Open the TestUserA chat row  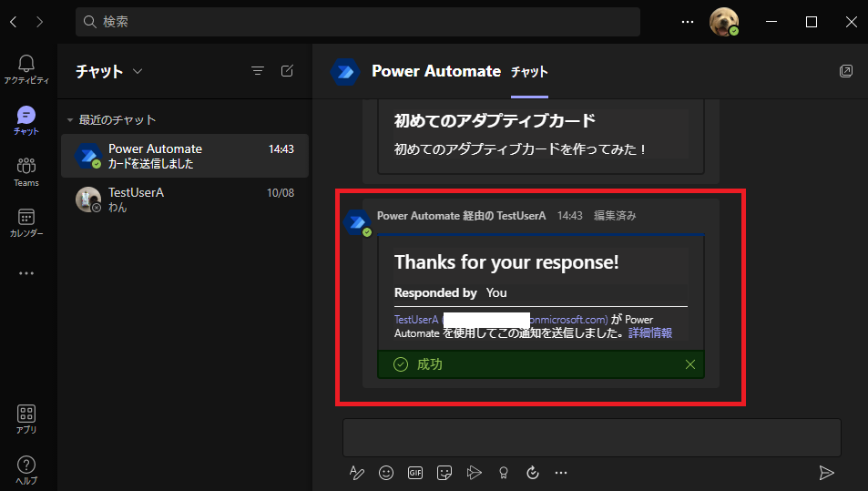[185, 199]
